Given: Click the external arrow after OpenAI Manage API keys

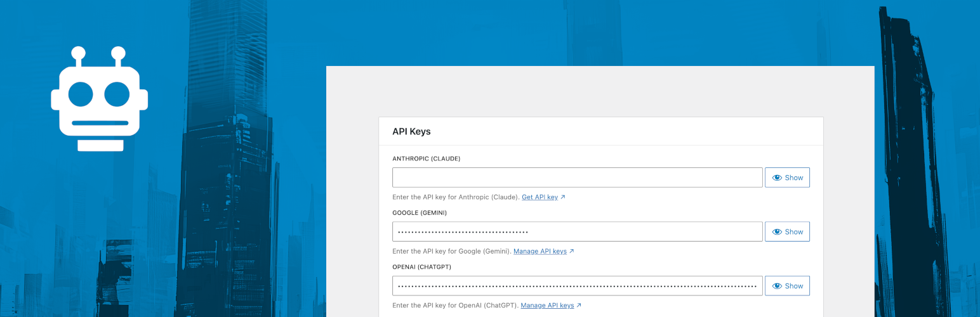Looking at the screenshot, I should (579, 306).
